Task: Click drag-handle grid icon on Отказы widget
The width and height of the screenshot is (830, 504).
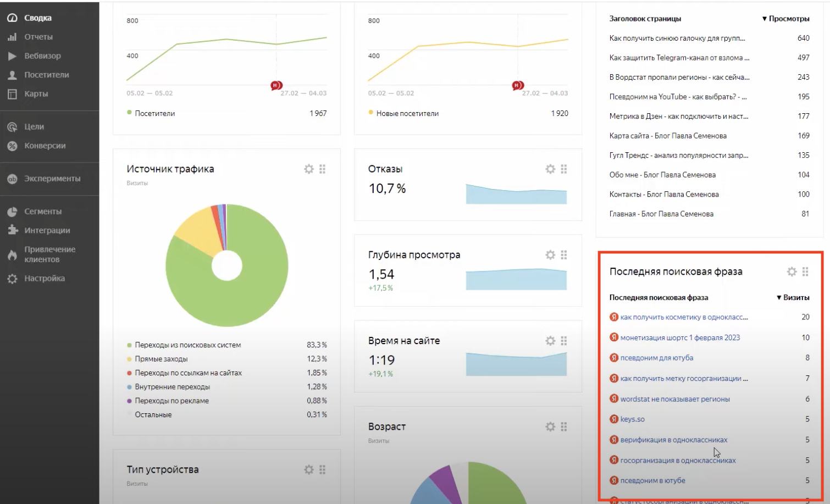Action: click(x=564, y=169)
